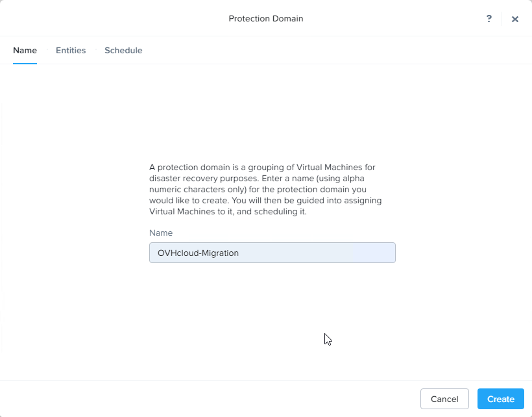
Task: Click the "Protection Domain" dialog title
Action: (266, 19)
